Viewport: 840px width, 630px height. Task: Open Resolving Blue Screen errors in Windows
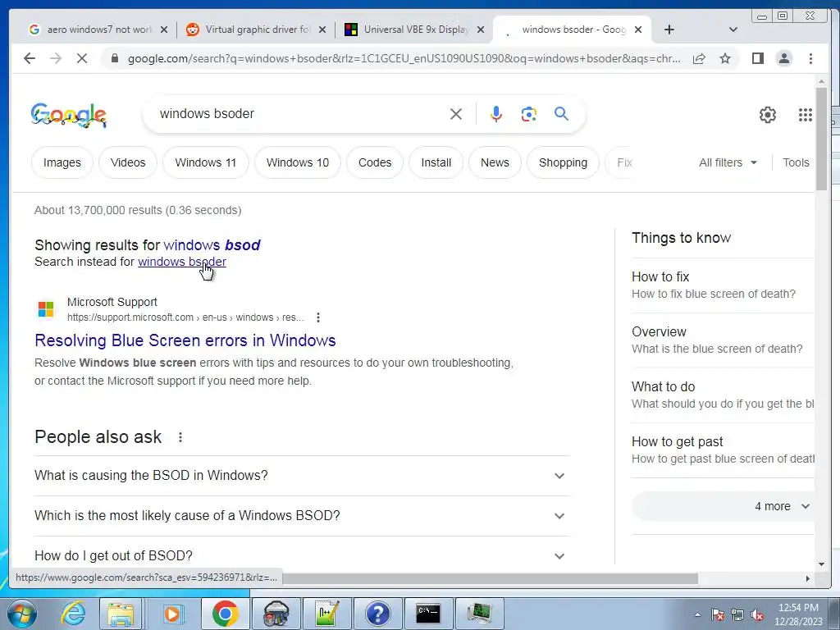pyautogui.click(x=185, y=340)
